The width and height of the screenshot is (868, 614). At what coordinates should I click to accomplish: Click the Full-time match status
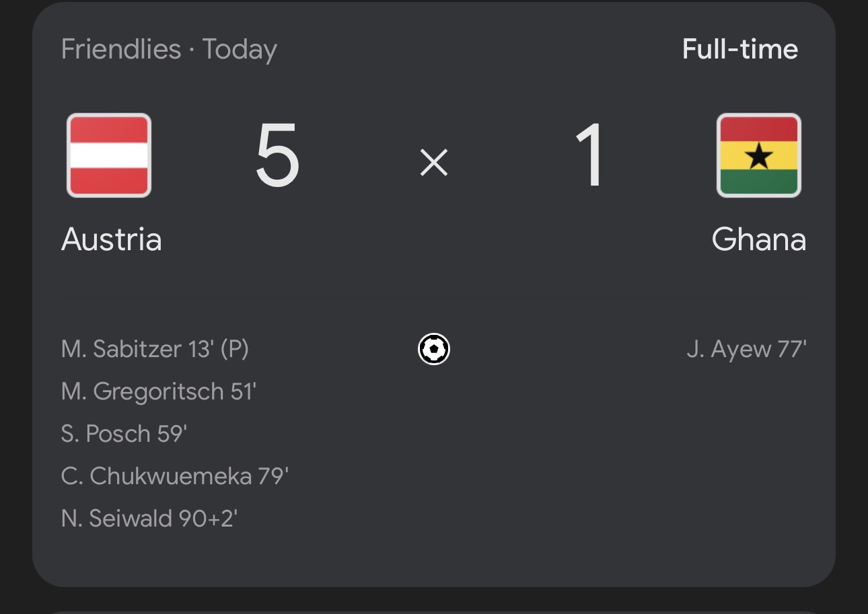(739, 49)
